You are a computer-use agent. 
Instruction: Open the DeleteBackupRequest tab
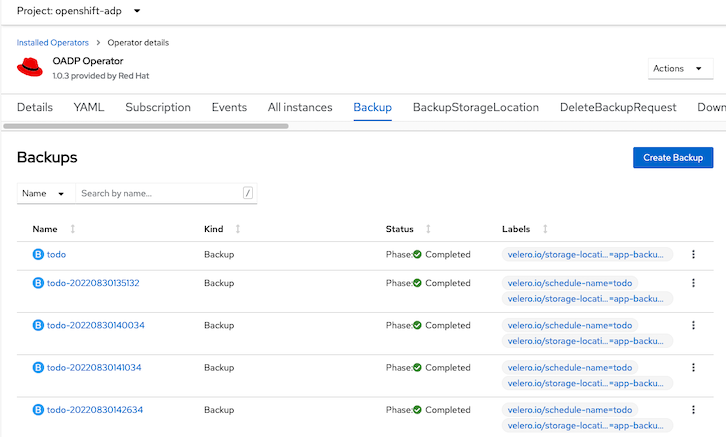[618, 107]
